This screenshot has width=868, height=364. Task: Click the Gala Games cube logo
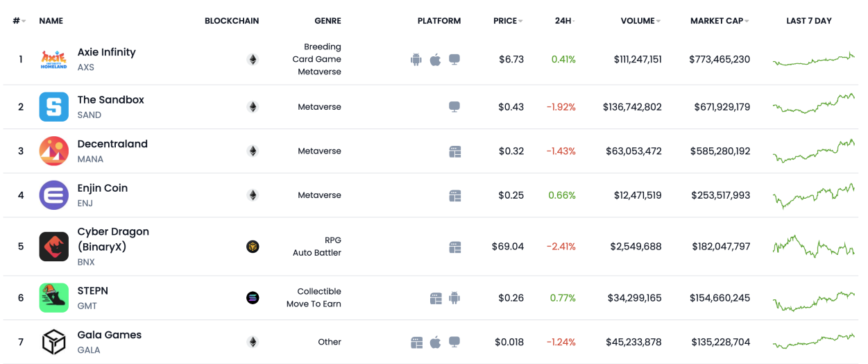tap(53, 342)
